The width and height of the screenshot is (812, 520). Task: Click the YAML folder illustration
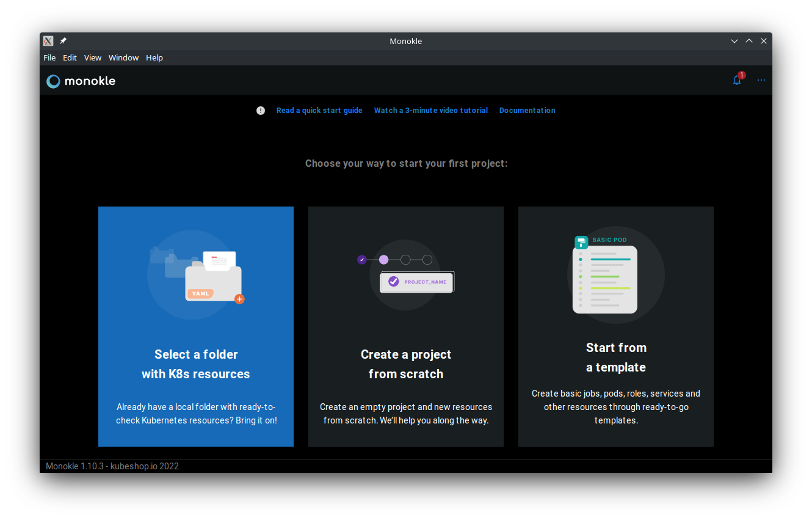tap(196, 275)
